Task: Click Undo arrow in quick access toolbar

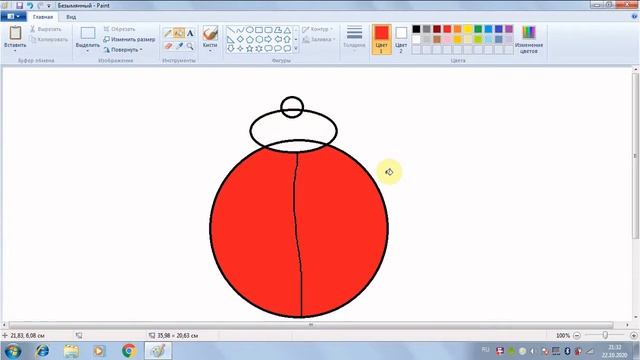Action: coord(30,6)
